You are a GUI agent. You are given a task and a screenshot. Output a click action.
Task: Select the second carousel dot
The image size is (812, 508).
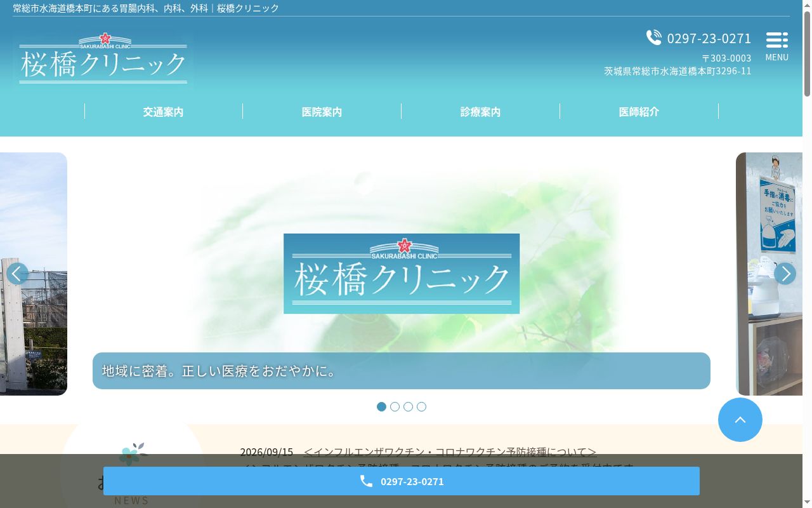click(395, 406)
